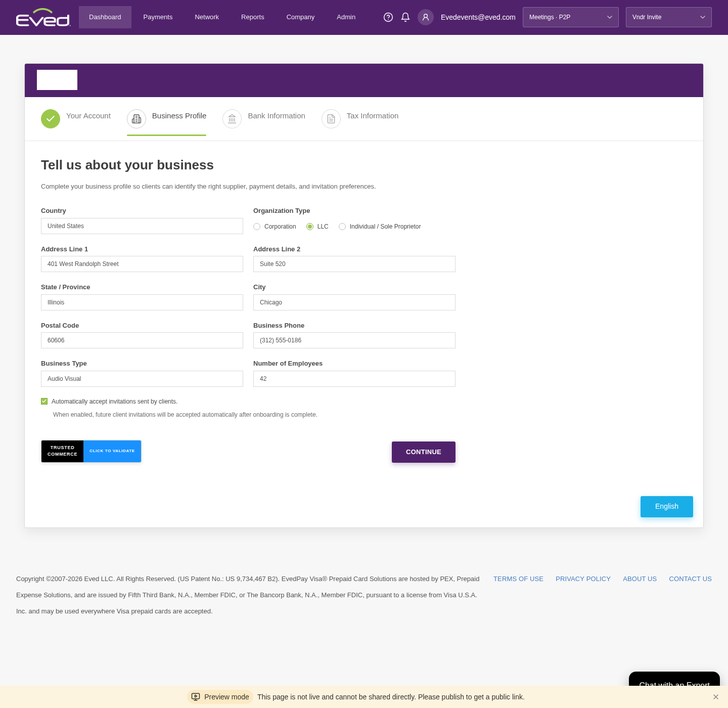This screenshot has width=728, height=708.
Task: Click the Number of Employees field
Action: coord(354,379)
